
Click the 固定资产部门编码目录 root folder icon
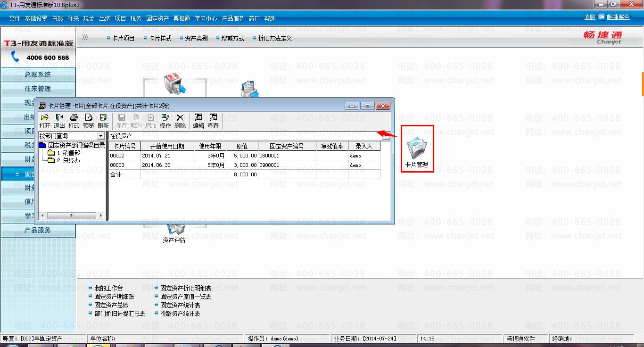(42, 145)
